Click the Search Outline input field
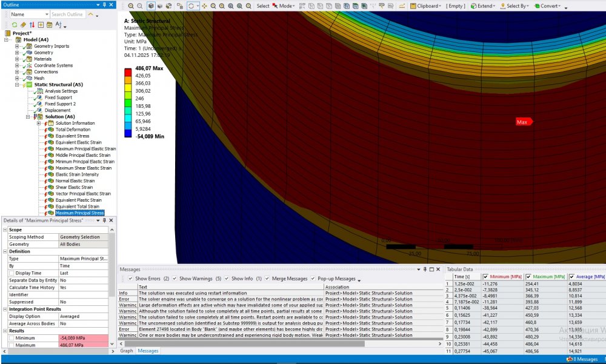Screen dimensions: 606x364 coord(67,14)
